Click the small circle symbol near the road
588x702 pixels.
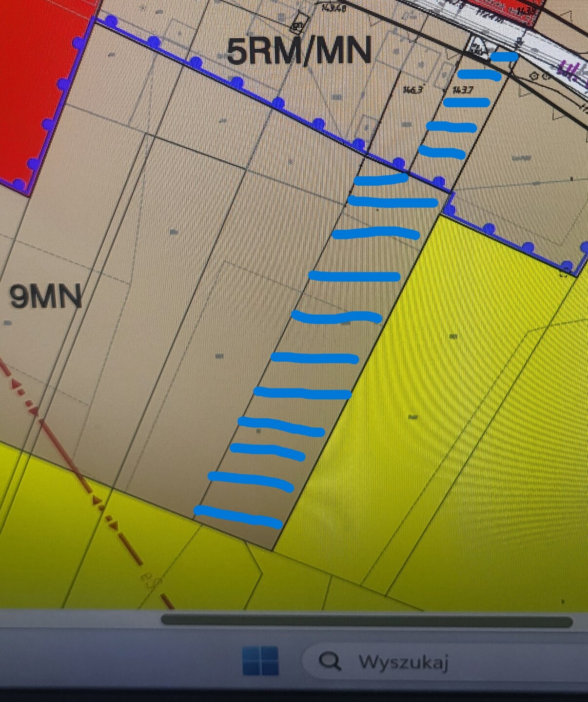(x=534, y=77)
